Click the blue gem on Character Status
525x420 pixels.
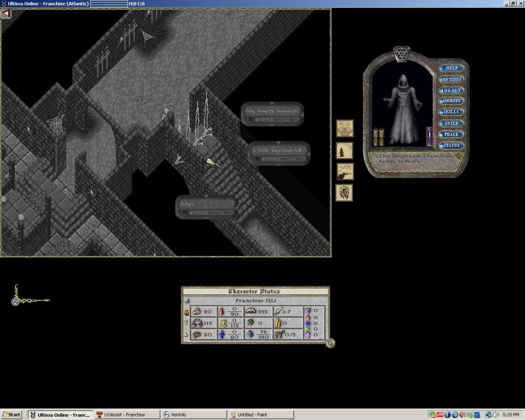[x=187, y=301]
